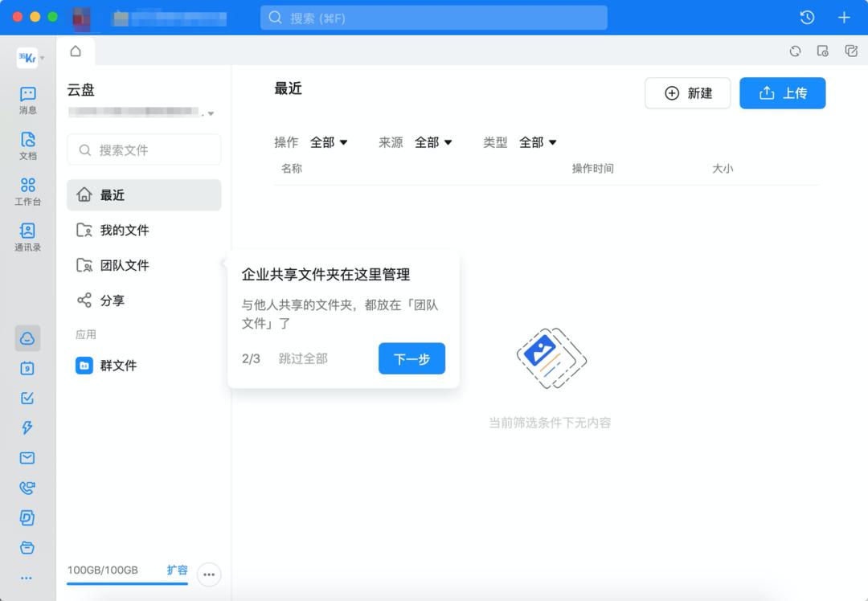Screen dimensions: 868x601
Task: Click the compose edit icon top right
Action: point(851,51)
